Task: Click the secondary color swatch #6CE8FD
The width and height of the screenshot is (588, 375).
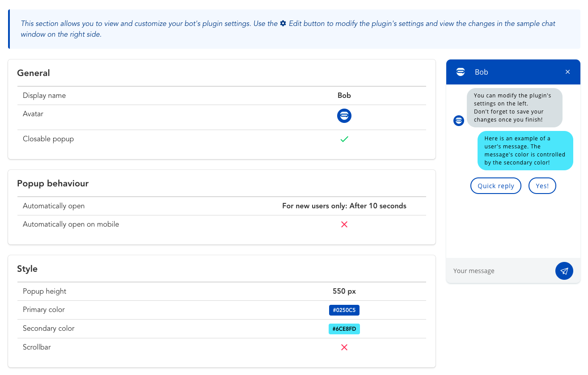Action: coord(344,329)
